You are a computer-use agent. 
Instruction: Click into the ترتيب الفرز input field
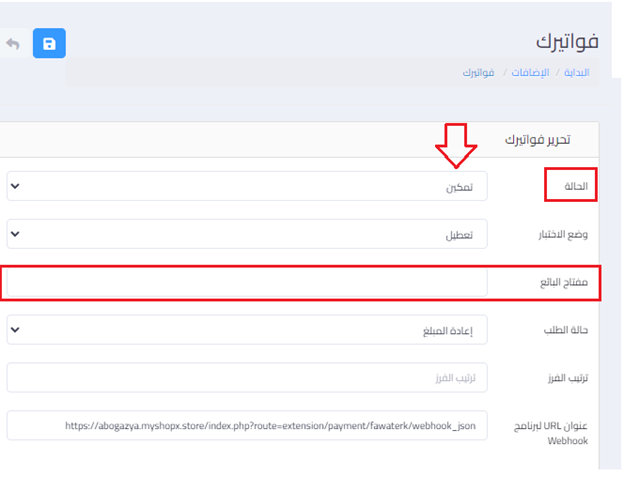[x=247, y=378]
